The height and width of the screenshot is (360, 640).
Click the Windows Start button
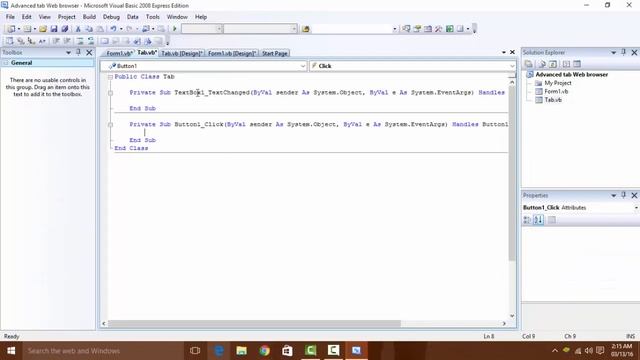click(x=11, y=351)
